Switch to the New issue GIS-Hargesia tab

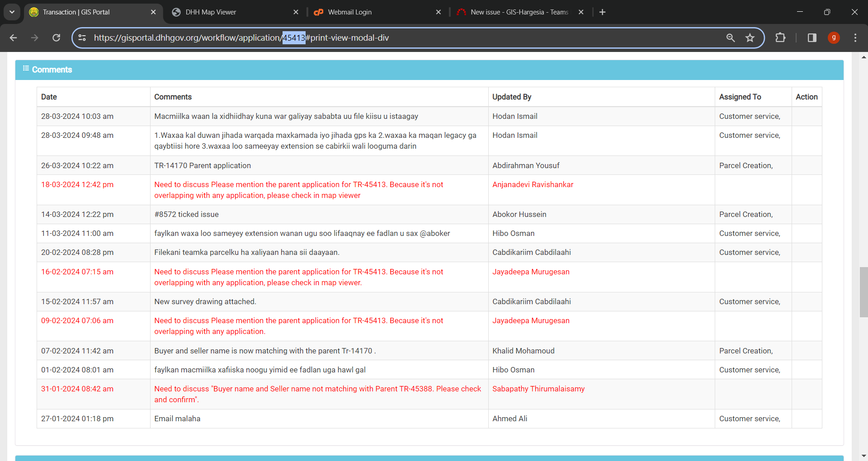click(x=519, y=12)
